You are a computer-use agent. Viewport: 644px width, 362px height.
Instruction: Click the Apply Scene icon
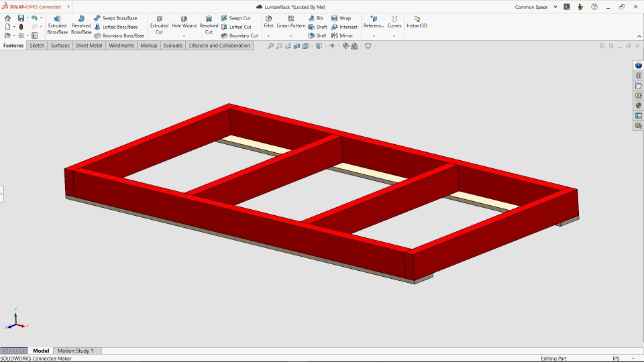(x=354, y=46)
